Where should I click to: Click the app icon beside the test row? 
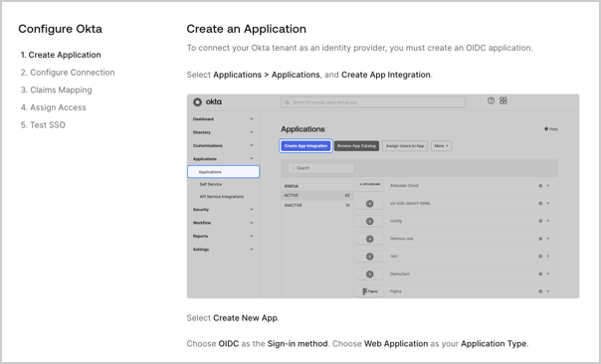[x=370, y=257]
